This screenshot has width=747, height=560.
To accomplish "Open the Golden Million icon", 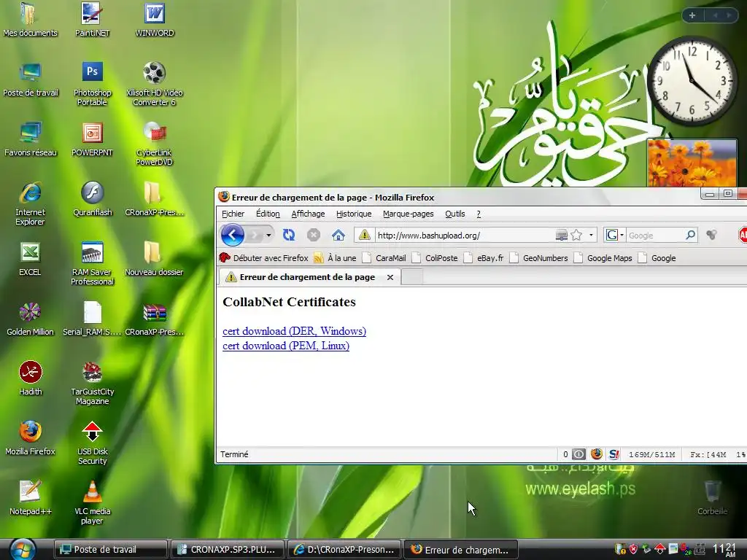I will (30, 319).
